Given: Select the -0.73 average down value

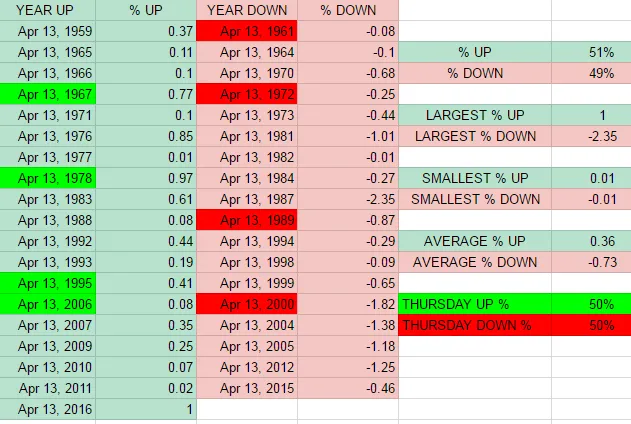Looking at the screenshot, I should click(591, 262).
